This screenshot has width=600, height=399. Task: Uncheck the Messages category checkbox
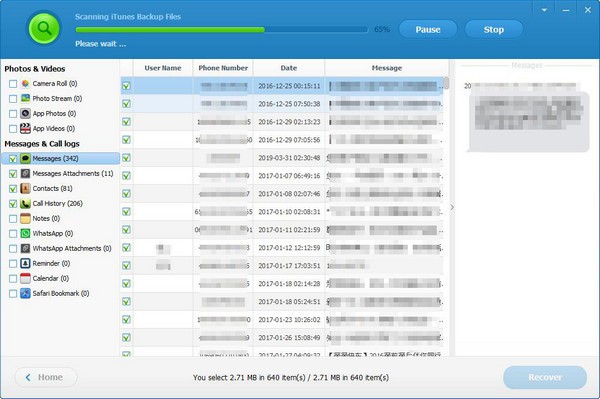click(x=13, y=159)
